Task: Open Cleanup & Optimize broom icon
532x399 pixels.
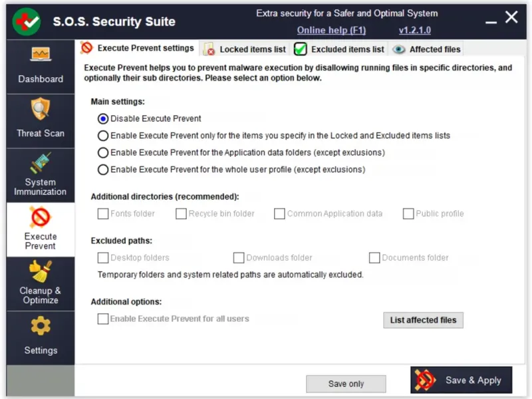Action: tap(41, 271)
